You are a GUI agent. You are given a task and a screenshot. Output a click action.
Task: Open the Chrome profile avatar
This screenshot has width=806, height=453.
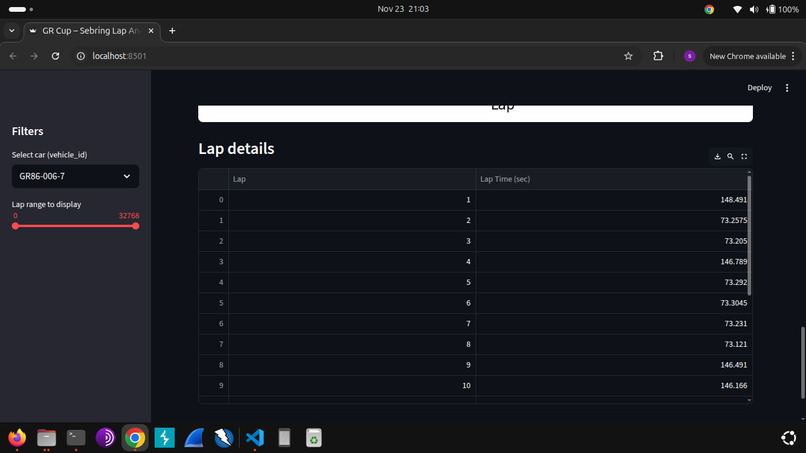pos(690,56)
